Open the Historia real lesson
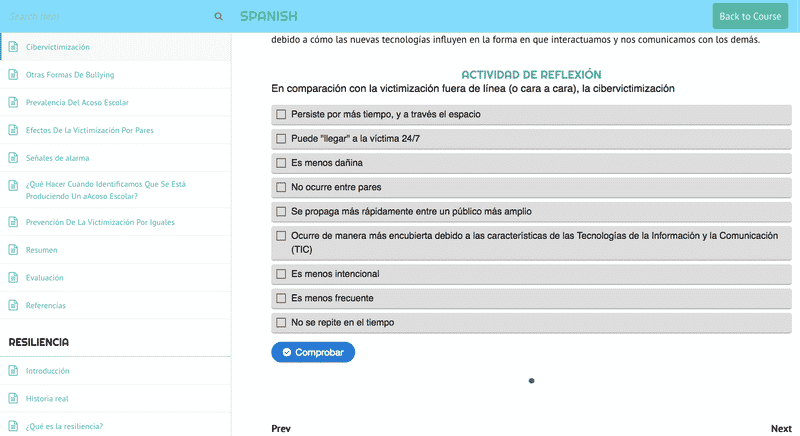Image resolution: width=800 pixels, height=436 pixels. (x=47, y=398)
